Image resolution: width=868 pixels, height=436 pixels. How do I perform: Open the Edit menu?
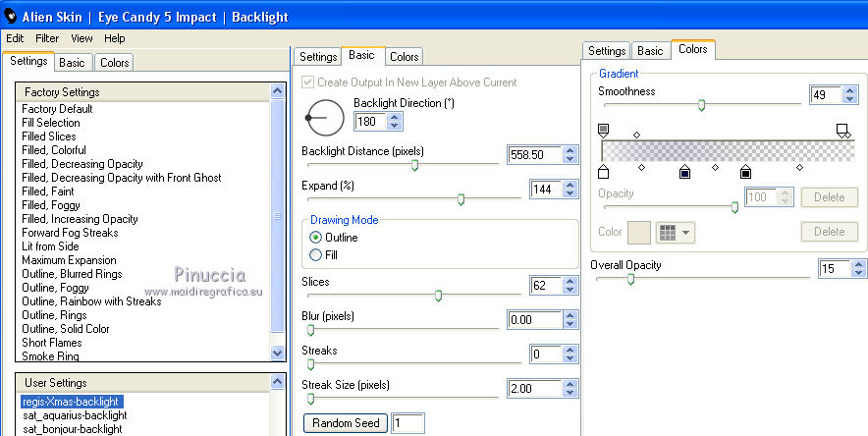[15, 38]
